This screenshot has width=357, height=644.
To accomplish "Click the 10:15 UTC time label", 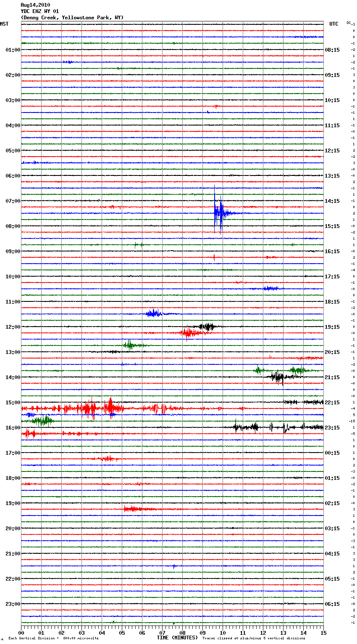I will [332, 100].
